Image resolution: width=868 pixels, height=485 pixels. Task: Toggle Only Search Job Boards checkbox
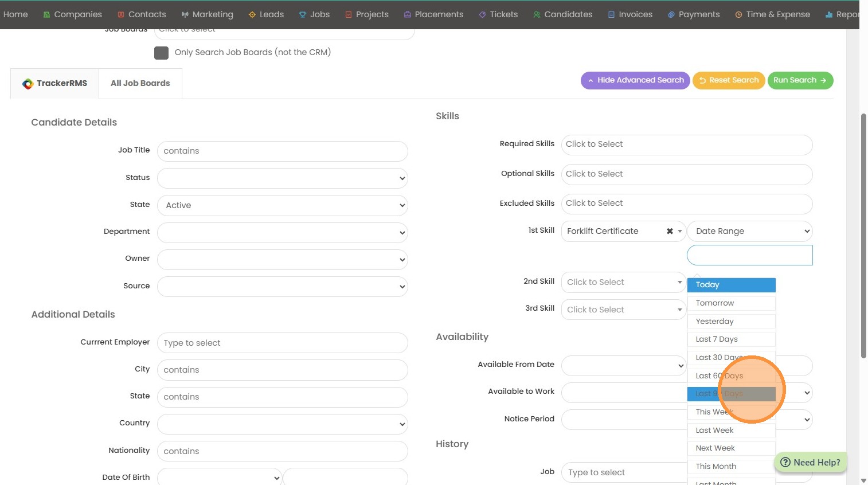click(x=161, y=53)
